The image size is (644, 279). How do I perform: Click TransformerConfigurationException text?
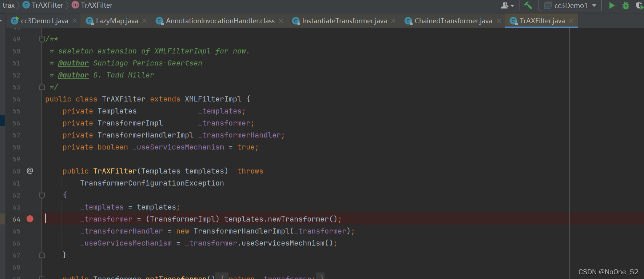152,183
